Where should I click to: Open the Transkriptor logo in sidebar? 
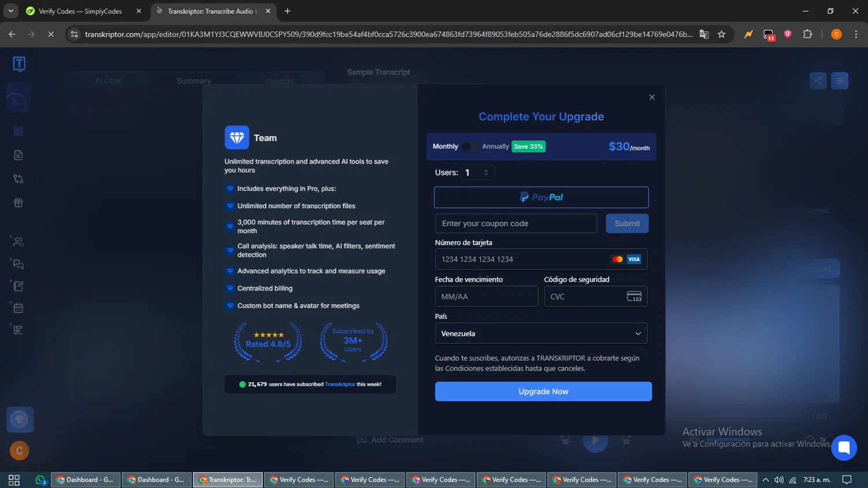[19, 64]
